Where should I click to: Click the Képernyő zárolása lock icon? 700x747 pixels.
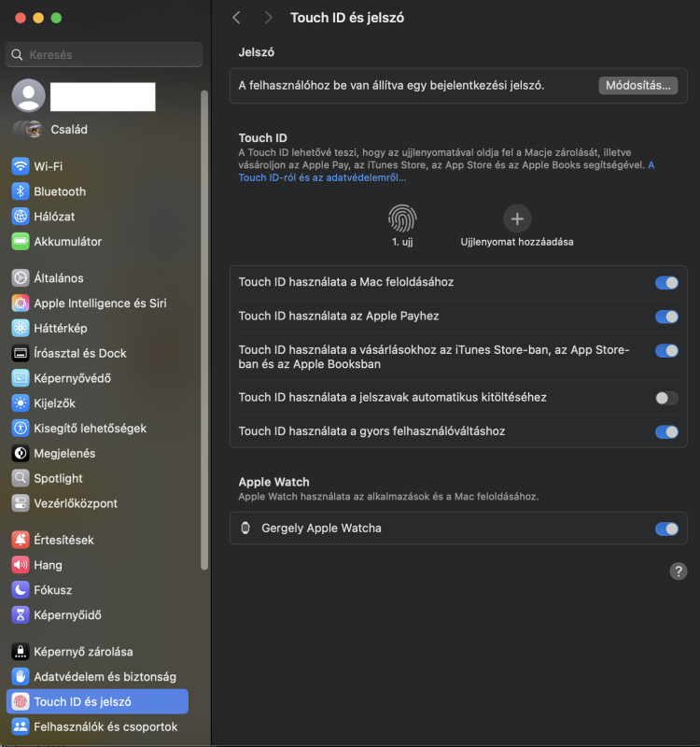pyautogui.click(x=20, y=651)
